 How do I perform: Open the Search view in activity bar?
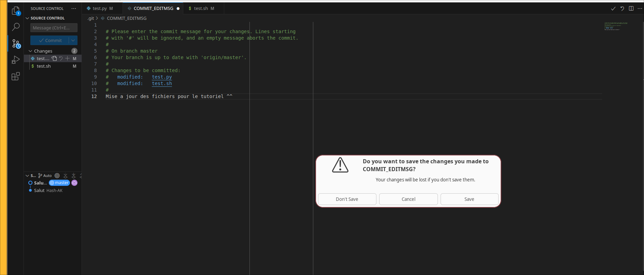click(16, 27)
